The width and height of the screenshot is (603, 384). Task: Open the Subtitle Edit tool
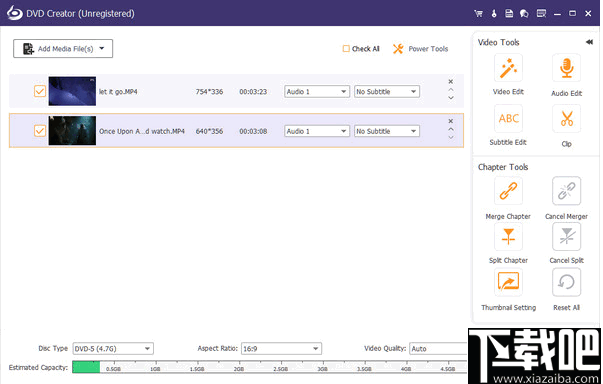coord(508,119)
